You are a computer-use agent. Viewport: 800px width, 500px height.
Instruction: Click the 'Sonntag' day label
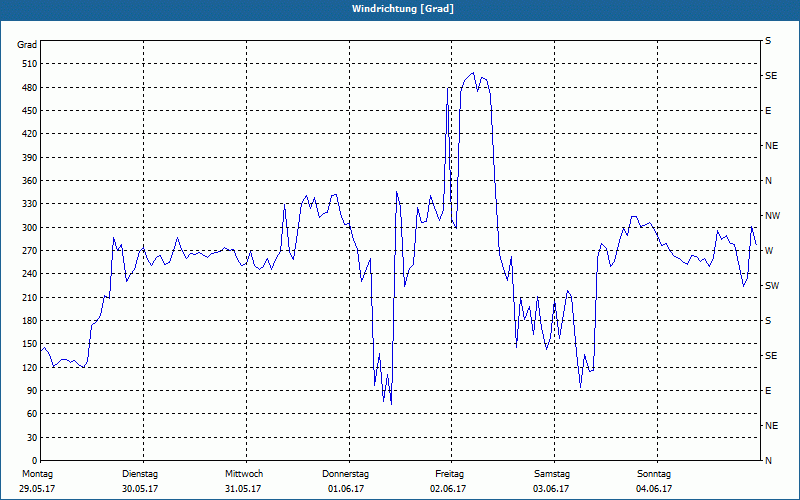pyautogui.click(x=654, y=474)
